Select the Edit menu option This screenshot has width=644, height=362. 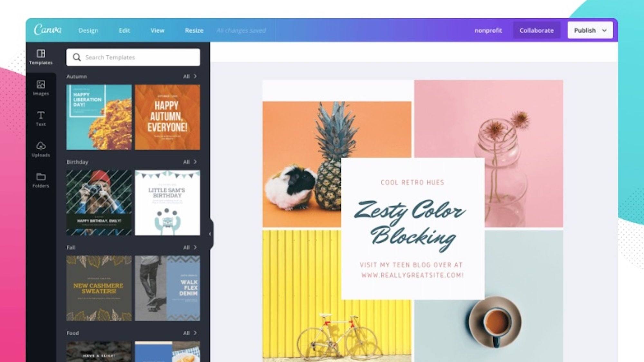[x=124, y=30]
